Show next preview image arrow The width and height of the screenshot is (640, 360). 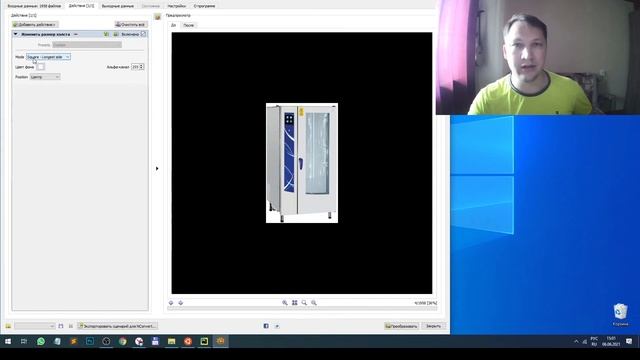tap(180, 303)
